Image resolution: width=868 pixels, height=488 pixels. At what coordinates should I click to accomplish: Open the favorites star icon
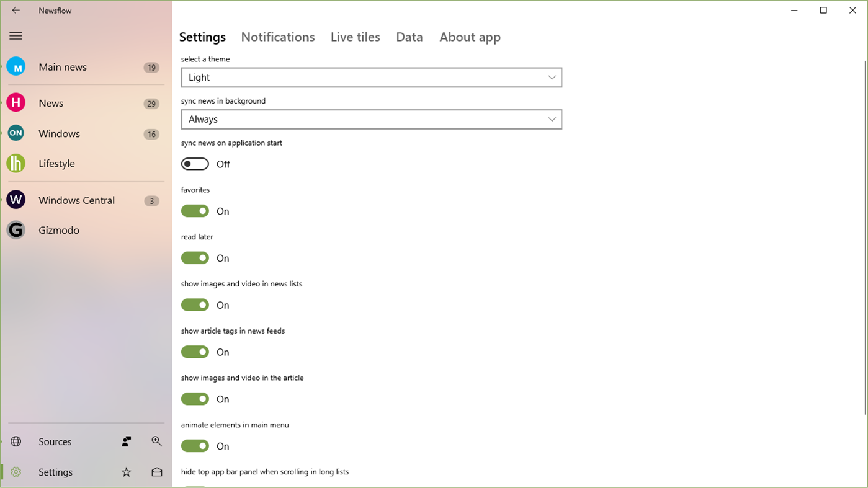(126, 472)
